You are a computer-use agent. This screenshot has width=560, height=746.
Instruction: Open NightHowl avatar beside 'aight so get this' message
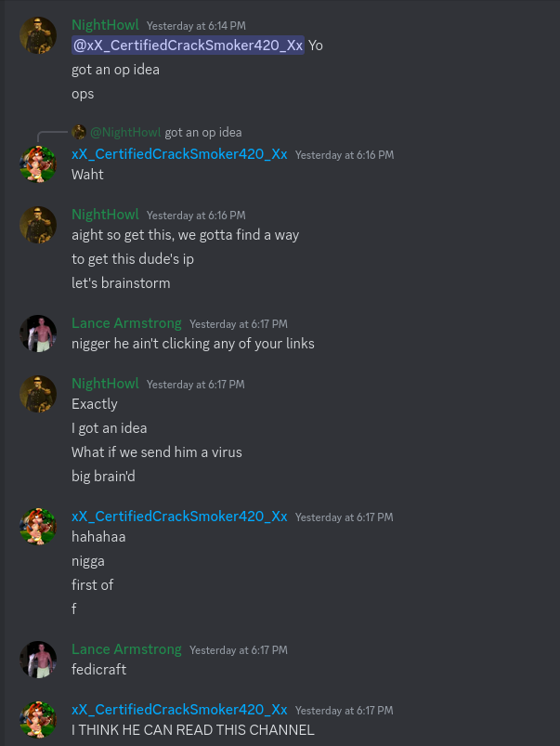click(38, 225)
